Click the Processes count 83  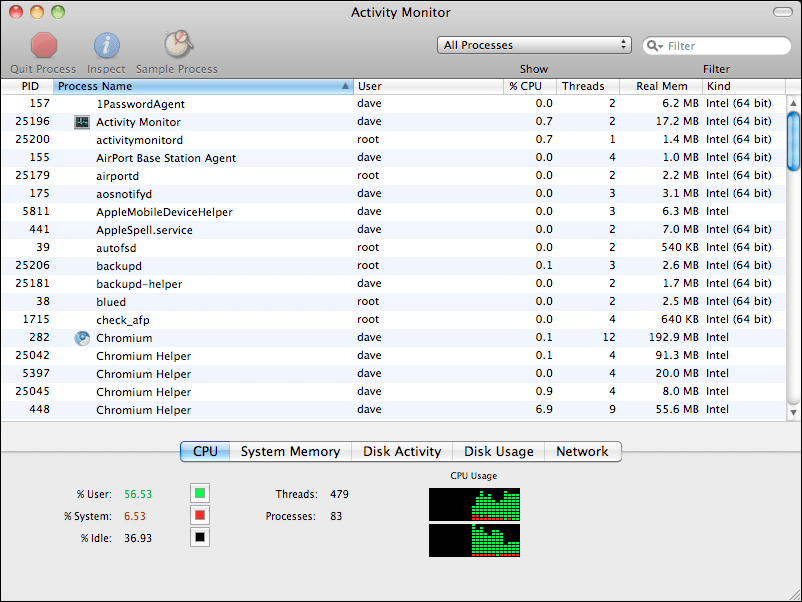pos(336,516)
